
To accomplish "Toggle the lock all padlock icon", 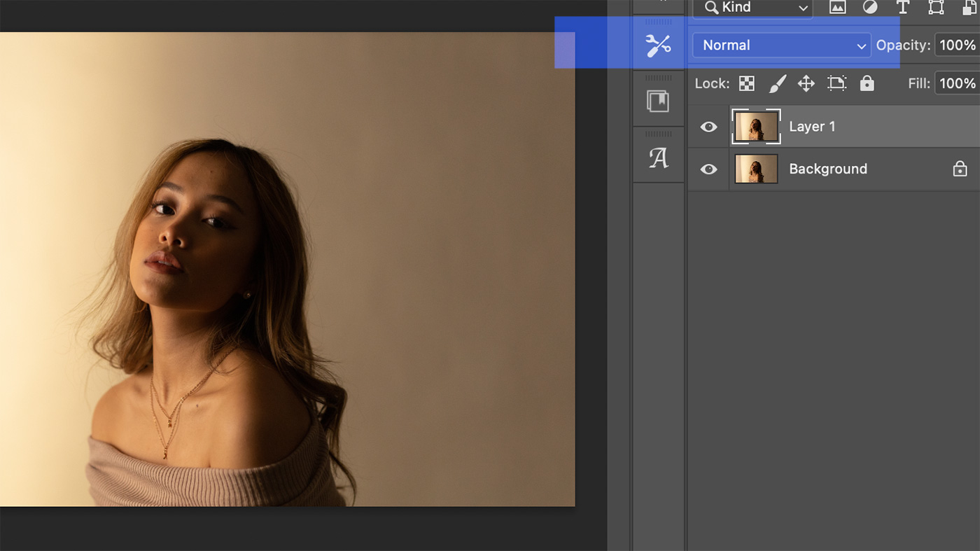I will tap(867, 83).
